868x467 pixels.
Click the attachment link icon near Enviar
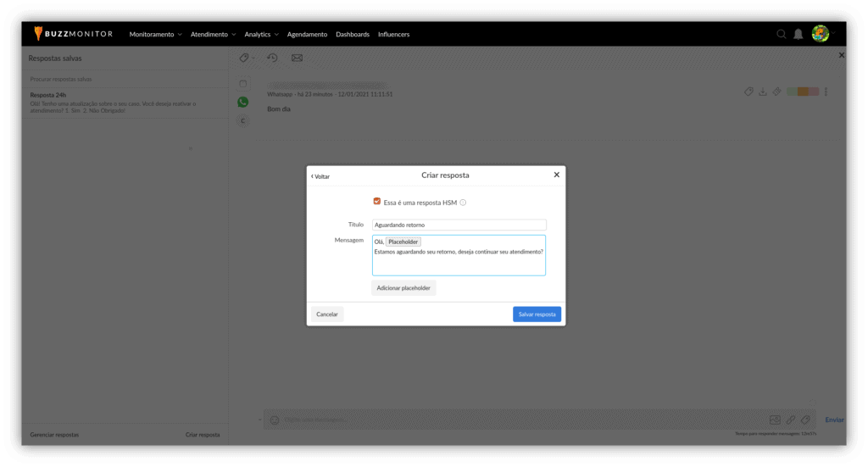coord(790,420)
